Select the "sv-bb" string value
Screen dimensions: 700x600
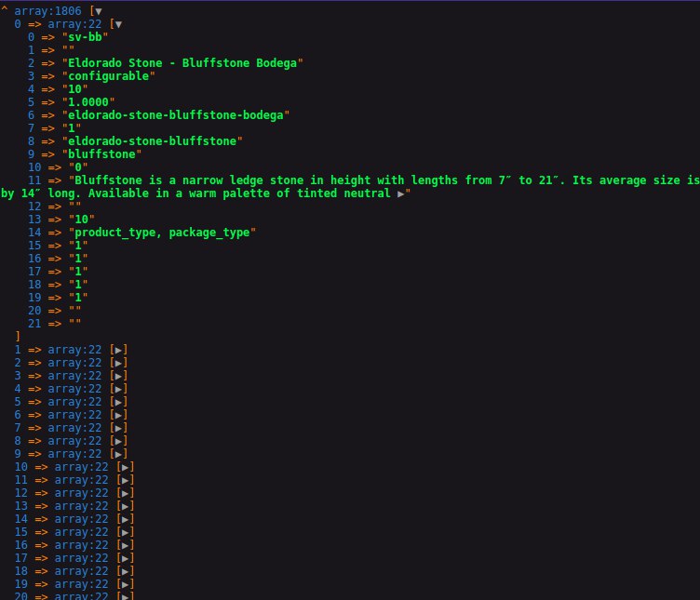(85, 37)
